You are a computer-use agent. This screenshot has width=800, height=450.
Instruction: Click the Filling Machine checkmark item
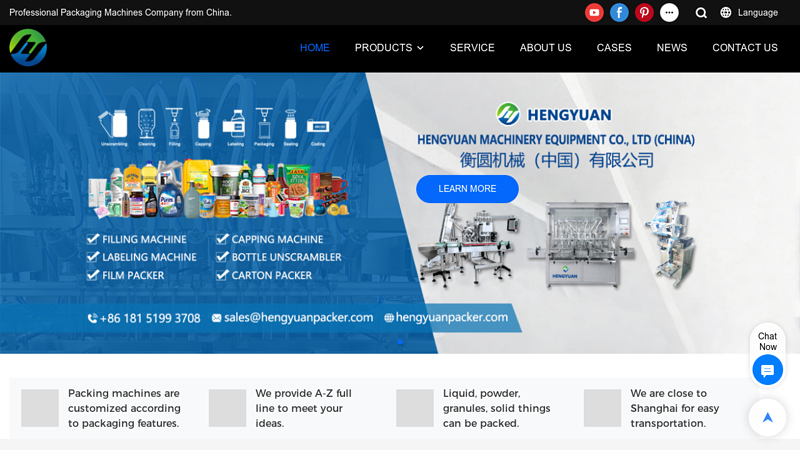tap(136, 239)
